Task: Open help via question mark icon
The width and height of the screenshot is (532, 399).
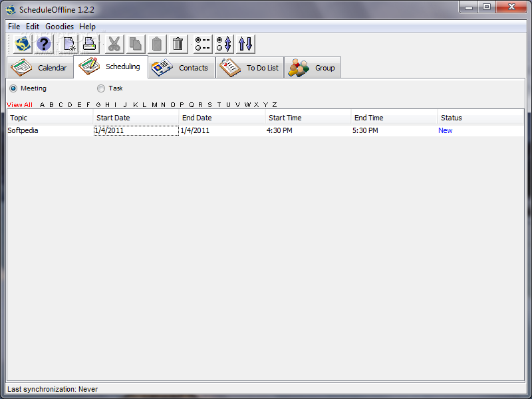Action: (x=44, y=44)
